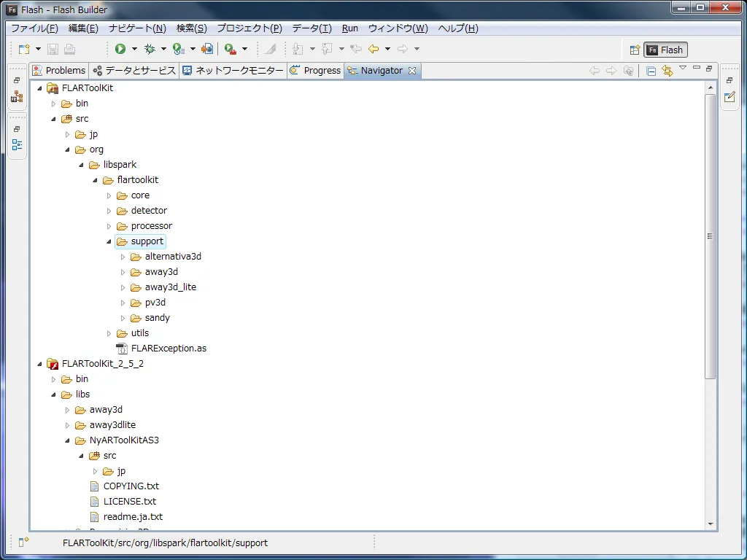Open the 編集(E) menu
Screen dimensions: 747x560
point(83,28)
